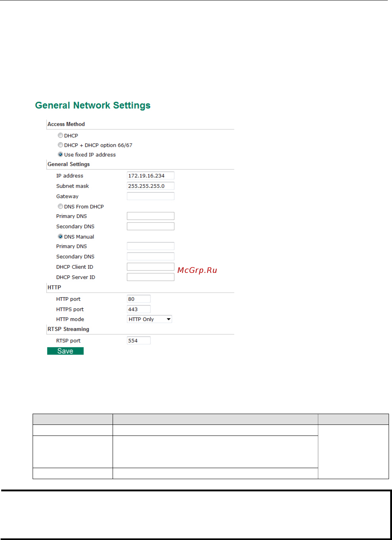Click the IP address input field
The width and height of the screenshot is (392, 540).
(x=151, y=175)
